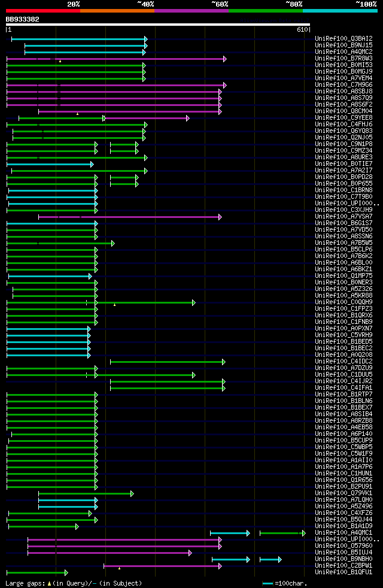Click the UniRef100_B1QFU1 label
Screen dimensions: 383x588
tap(344, 572)
